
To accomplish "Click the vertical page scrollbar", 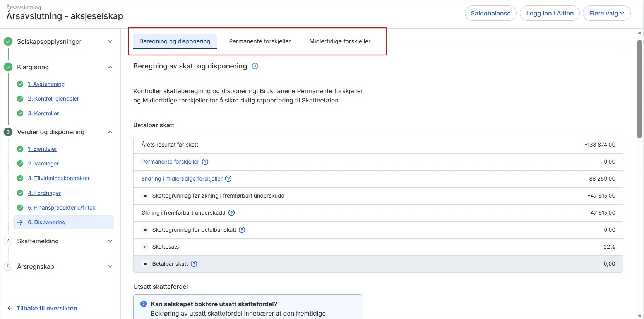I will coord(639,89).
